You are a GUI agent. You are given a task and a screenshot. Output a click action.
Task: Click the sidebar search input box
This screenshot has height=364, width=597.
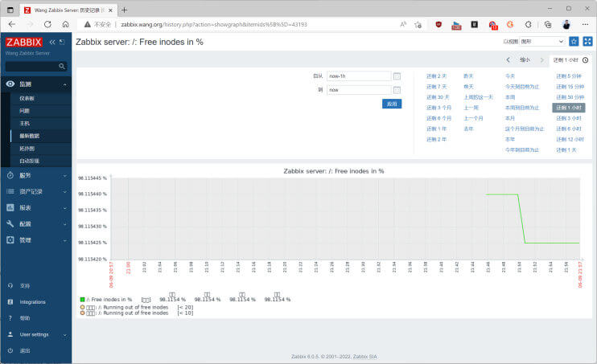(36, 66)
